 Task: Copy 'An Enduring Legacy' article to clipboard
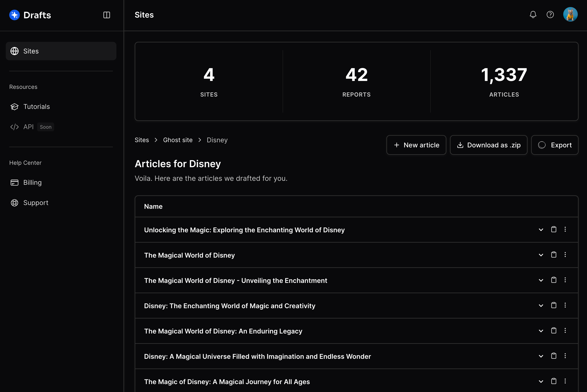(x=554, y=330)
